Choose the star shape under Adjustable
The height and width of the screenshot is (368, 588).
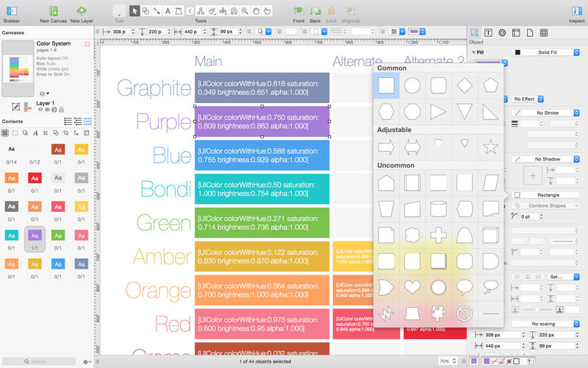pos(489,145)
